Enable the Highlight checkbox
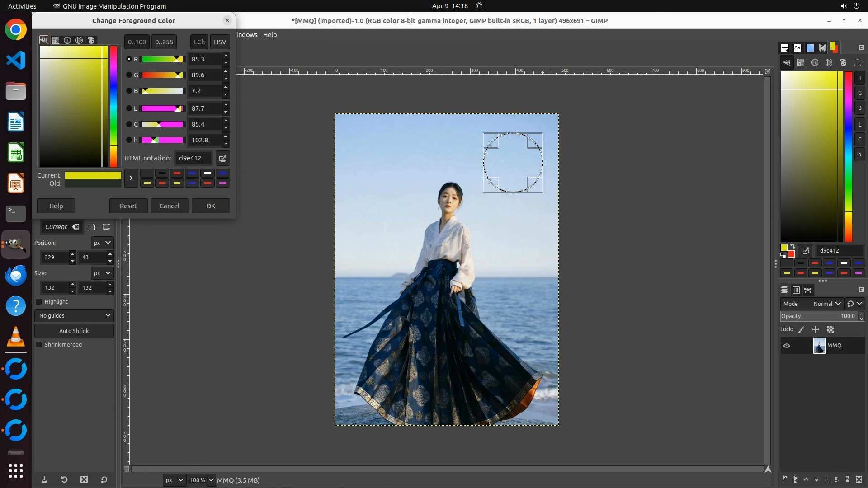This screenshot has width=868, height=488. (x=39, y=302)
